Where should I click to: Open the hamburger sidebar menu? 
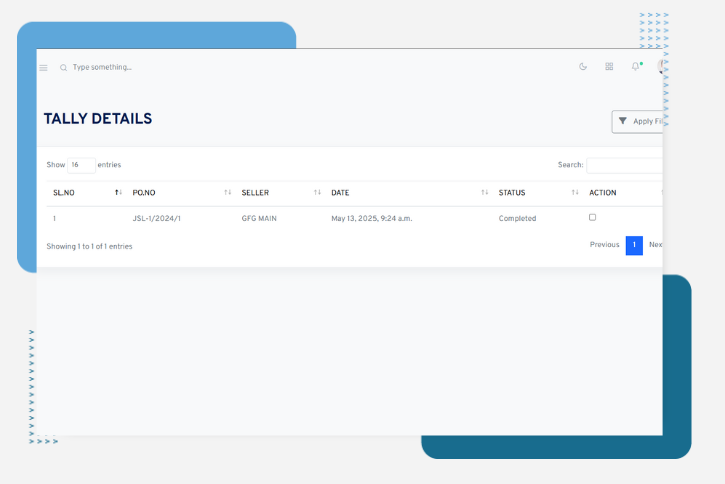[43, 68]
